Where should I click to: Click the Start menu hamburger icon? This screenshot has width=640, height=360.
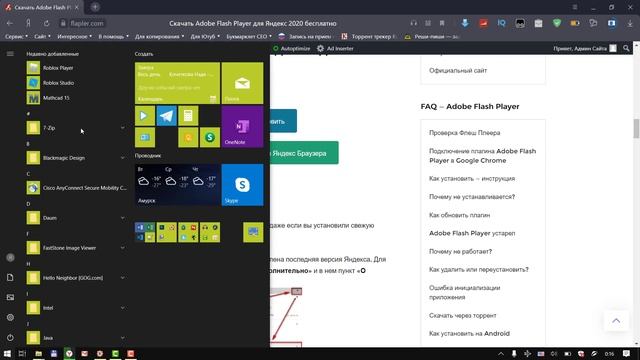(x=10, y=53)
